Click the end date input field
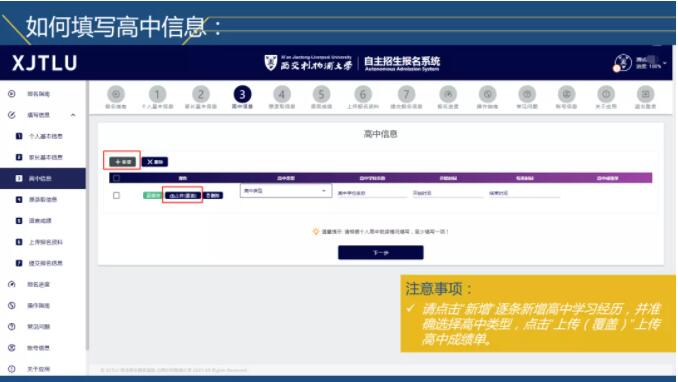678x382 pixels. click(x=524, y=193)
